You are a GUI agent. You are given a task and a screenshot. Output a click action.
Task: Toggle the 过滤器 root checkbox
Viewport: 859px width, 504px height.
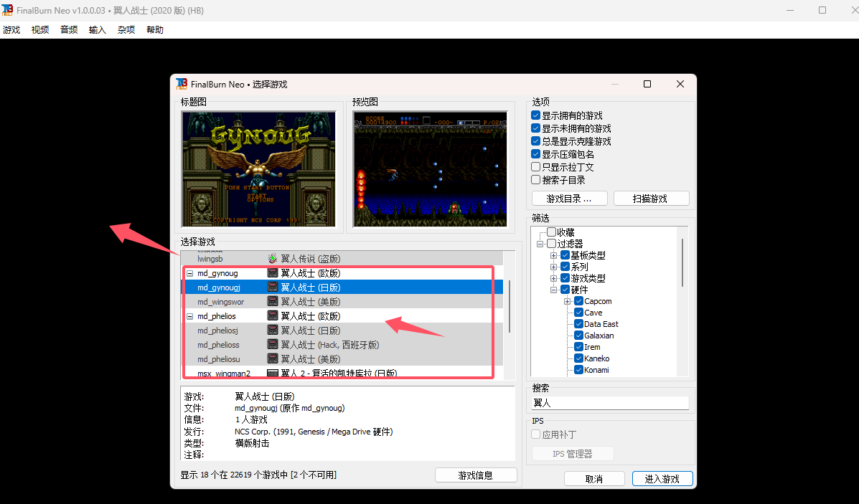pyautogui.click(x=552, y=244)
